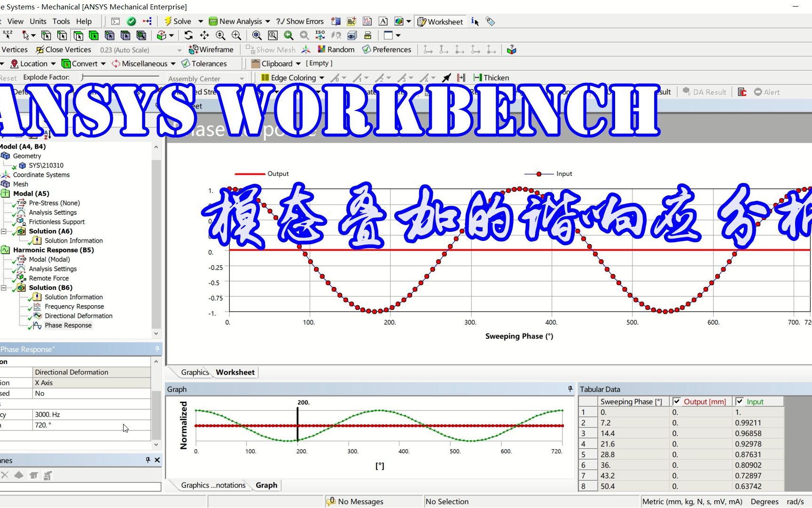812x508 pixels.
Task: Open the New Analysis dropdown
Action: [268, 21]
